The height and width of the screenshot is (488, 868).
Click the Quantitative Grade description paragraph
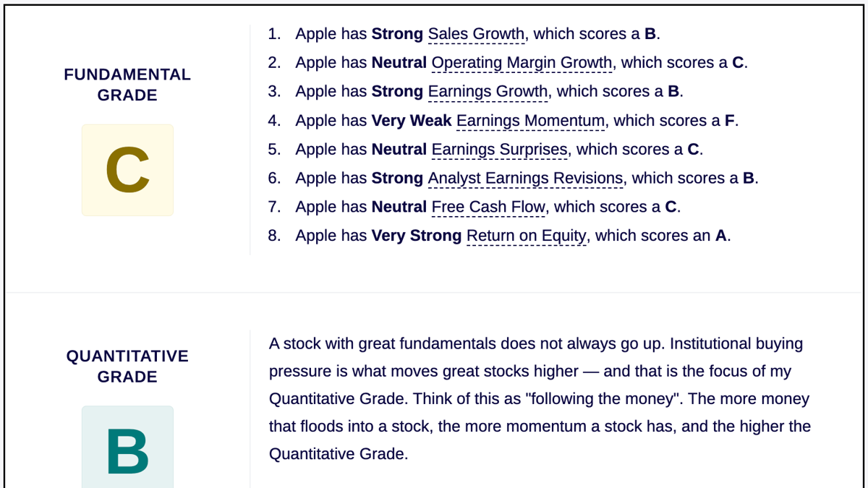(x=540, y=399)
